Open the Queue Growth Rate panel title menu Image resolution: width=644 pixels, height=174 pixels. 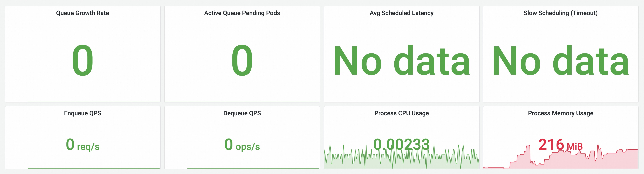[83, 13]
